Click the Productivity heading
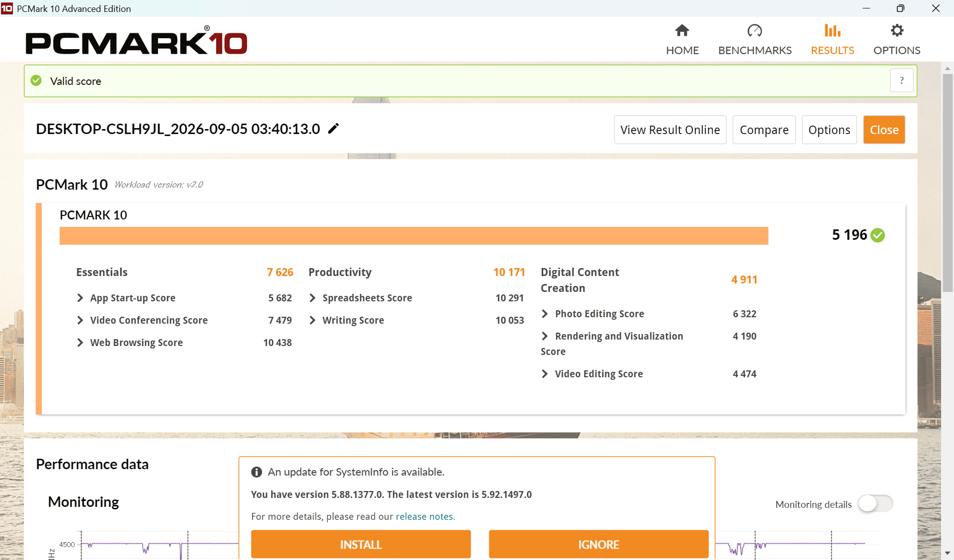The height and width of the screenshot is (560, 954). point(340,272)
